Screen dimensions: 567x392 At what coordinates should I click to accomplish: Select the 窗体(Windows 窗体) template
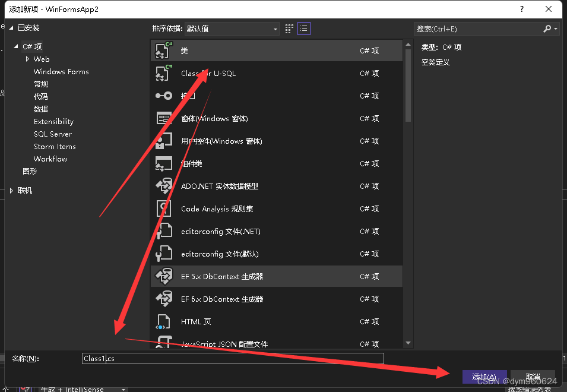click(237, 118)
